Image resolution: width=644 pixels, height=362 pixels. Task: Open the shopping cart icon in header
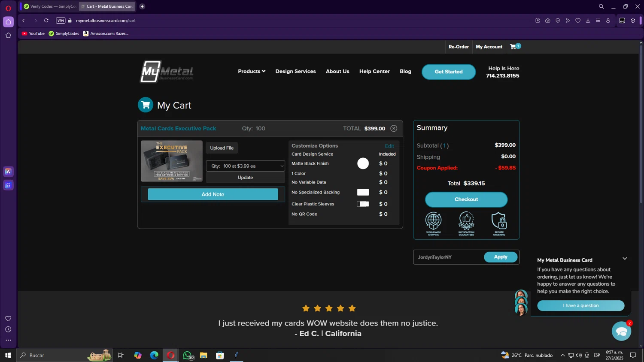(515, 46)
